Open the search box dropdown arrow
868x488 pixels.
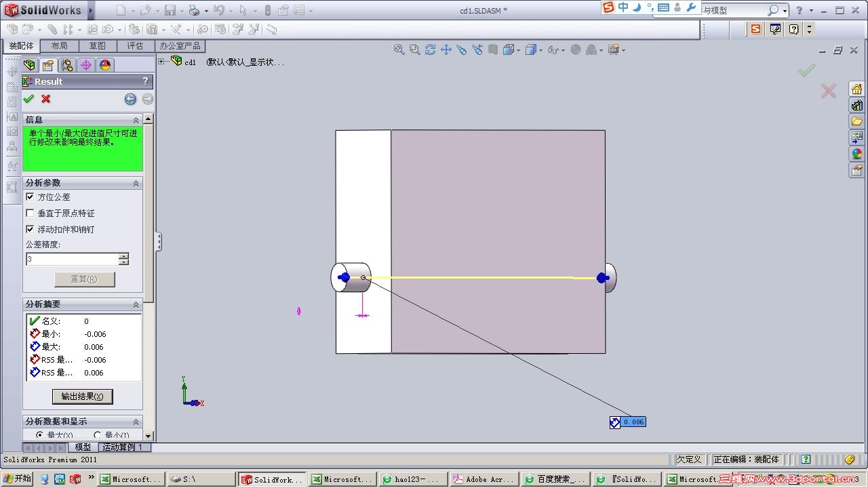click(x=785, y=11)
